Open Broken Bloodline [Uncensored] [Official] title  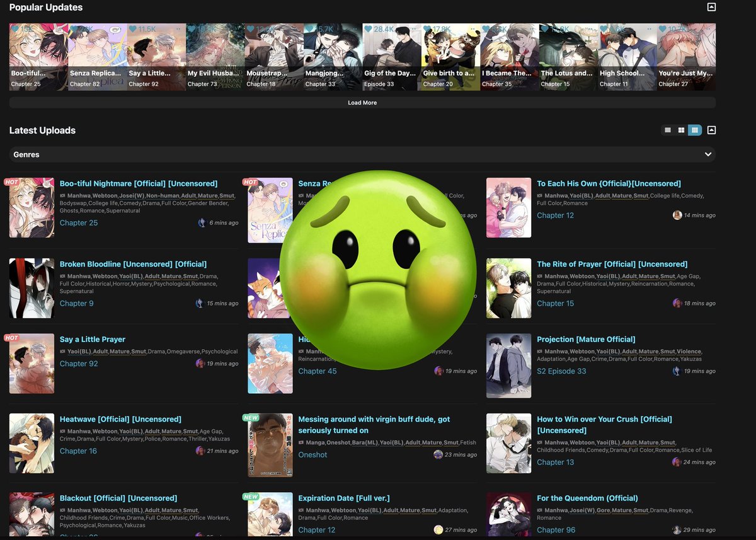(x=133, y=264)
